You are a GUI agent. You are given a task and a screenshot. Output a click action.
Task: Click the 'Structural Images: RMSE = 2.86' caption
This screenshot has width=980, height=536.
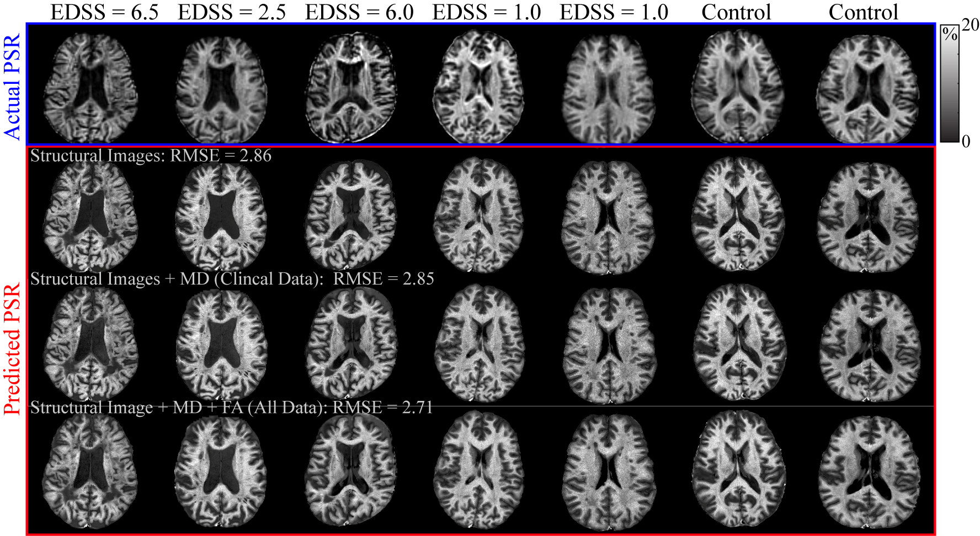click(x=151, y=156)
